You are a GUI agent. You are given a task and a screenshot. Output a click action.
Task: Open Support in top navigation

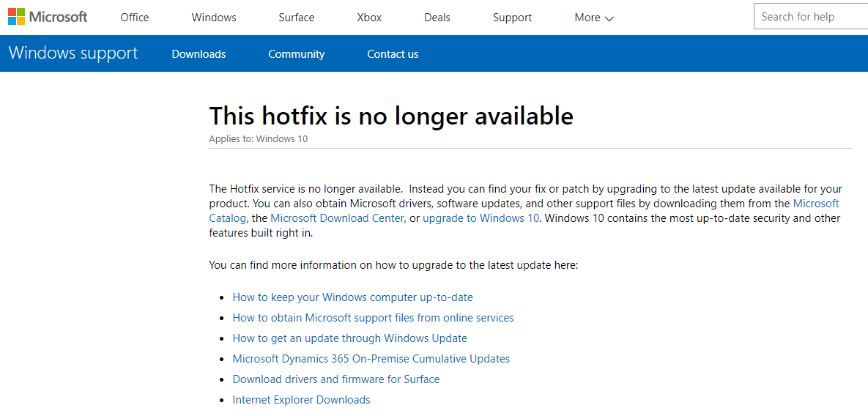pyautogui.click(x=512, y=17)
